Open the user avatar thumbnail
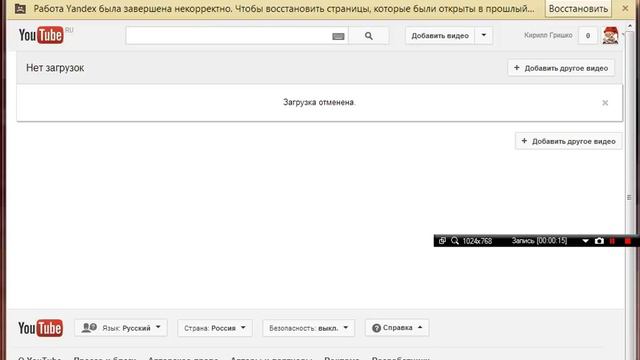640x360 pixels. [610, 36]
